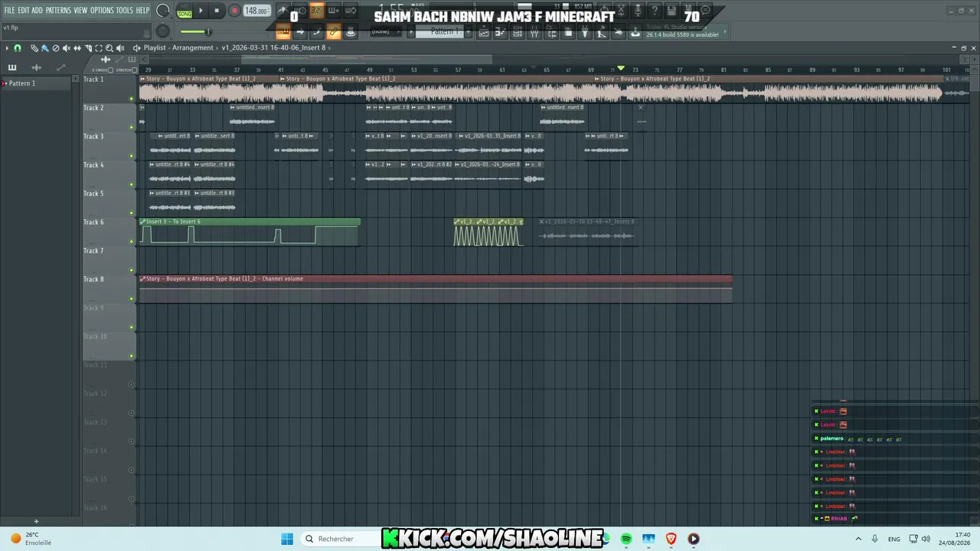The image size is (980, 551).
Task: Open the mixer faders icon in toolbar
Action: click(x=534, y=32)
